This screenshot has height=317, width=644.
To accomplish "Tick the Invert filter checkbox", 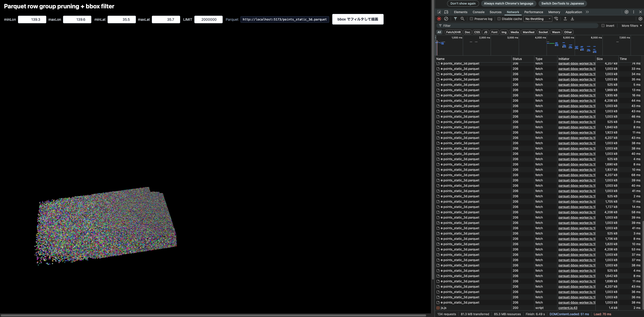I will [603, 26].
